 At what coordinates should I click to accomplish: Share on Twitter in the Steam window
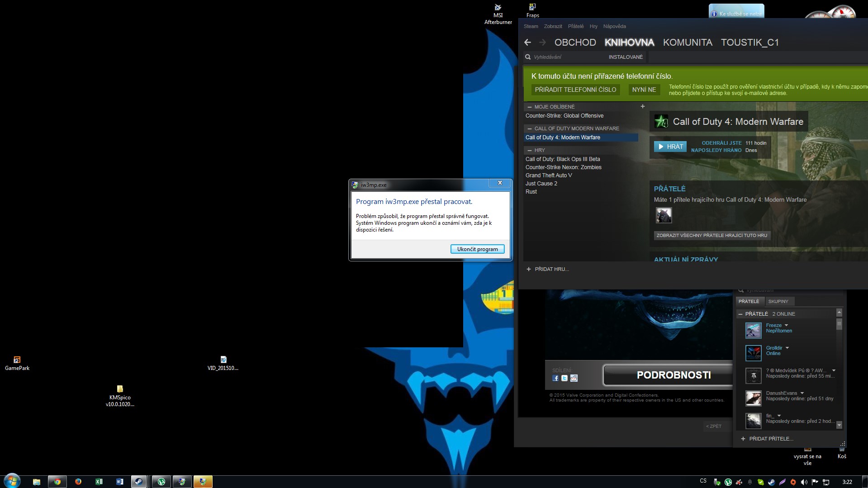coord(564,378)
